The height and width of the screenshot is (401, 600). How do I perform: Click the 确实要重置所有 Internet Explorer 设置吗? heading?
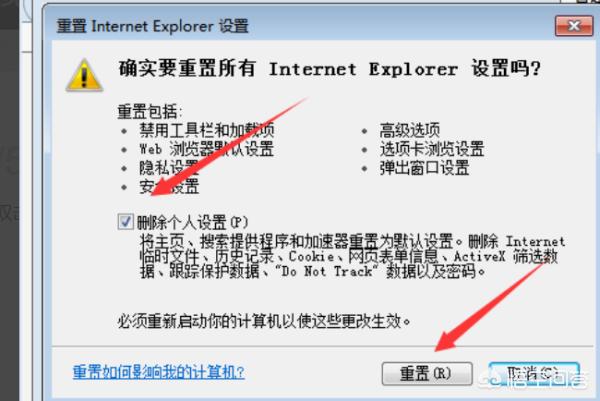click(329, 69)
